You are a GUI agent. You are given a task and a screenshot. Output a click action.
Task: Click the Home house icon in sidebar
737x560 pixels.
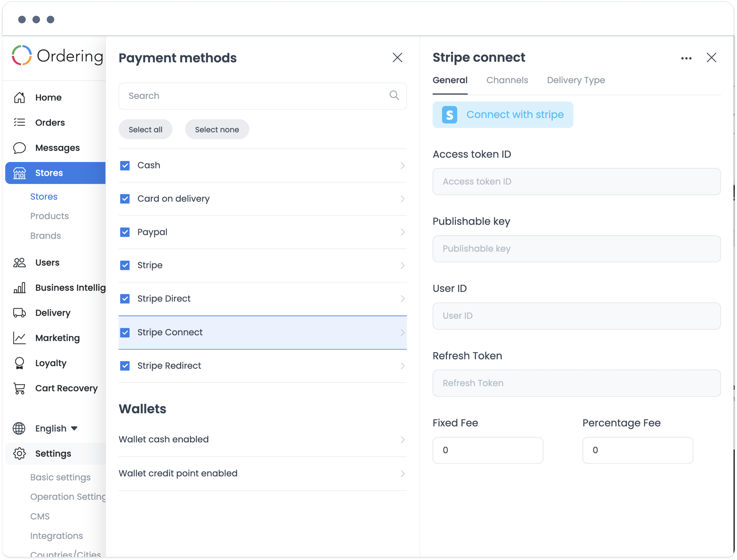coord(19,98)
